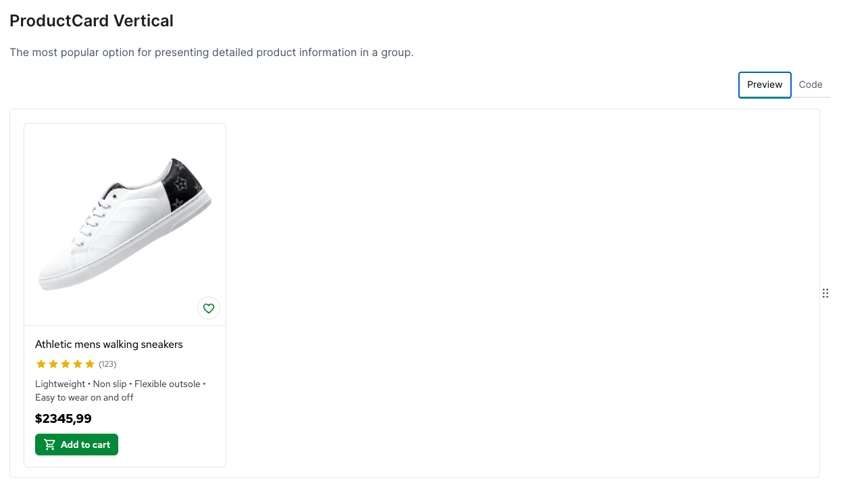The width and height of the screenshot is (868, 483).
Task: Click the rating count link showing (123)
Action: [107, 363]
